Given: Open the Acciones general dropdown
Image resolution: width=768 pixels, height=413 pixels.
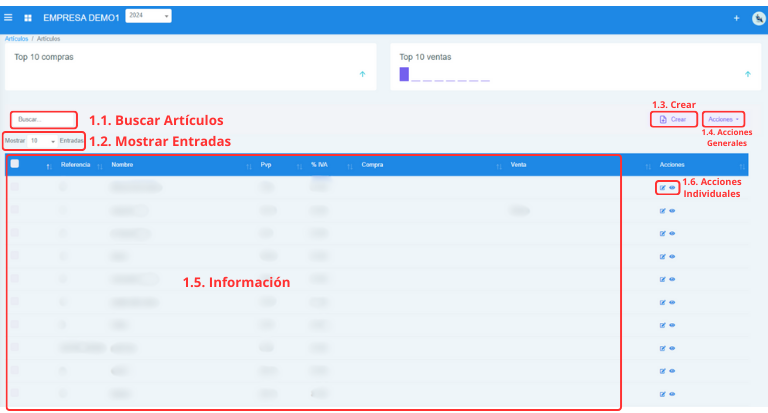Looking at the screenshot, I should pos(723,120).
